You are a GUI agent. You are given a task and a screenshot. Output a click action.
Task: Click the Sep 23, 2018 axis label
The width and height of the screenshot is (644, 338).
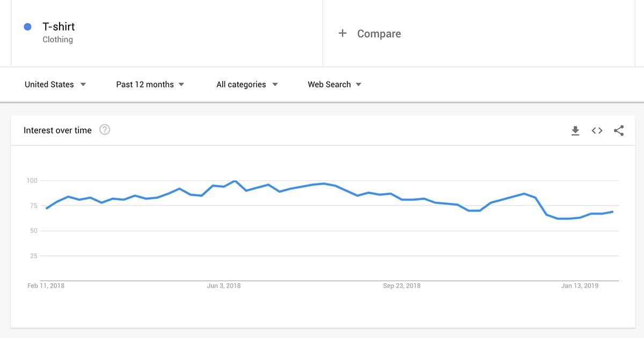pos(402,286)
